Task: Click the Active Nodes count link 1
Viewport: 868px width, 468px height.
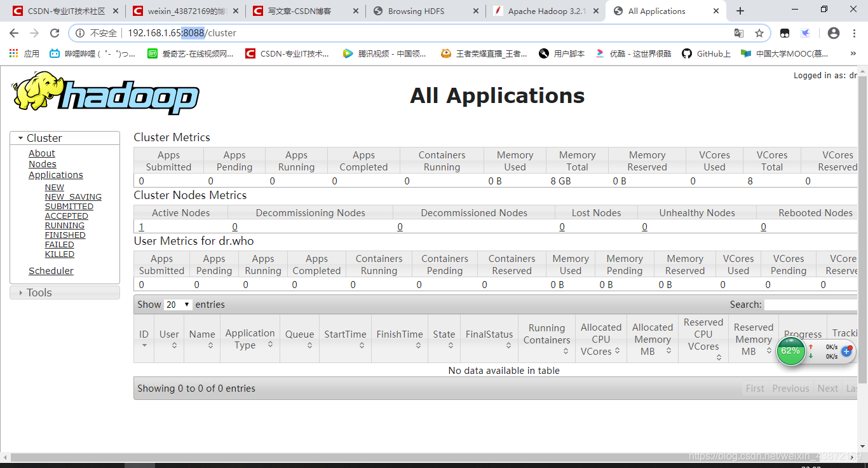Action: (x=141, y=227)
